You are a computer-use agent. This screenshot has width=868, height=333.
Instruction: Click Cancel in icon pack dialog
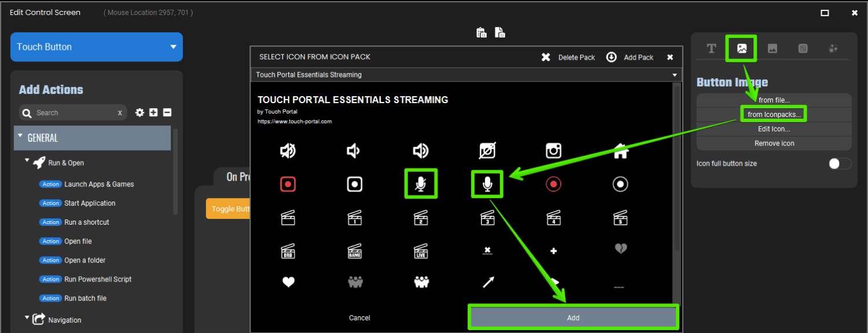pyautogui.click(x=359, y=318)
